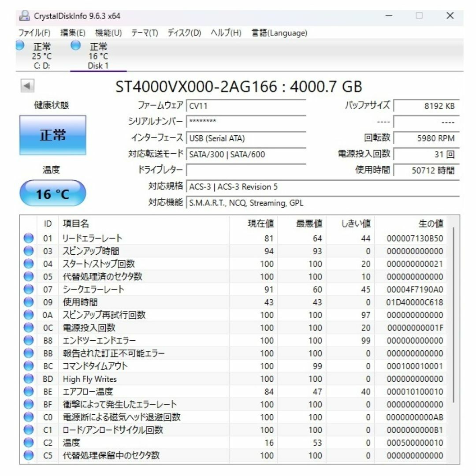The width and height of the screenshot is (476, 476).
Task: Click the power on count field 31 回
Action: [427, 154]
